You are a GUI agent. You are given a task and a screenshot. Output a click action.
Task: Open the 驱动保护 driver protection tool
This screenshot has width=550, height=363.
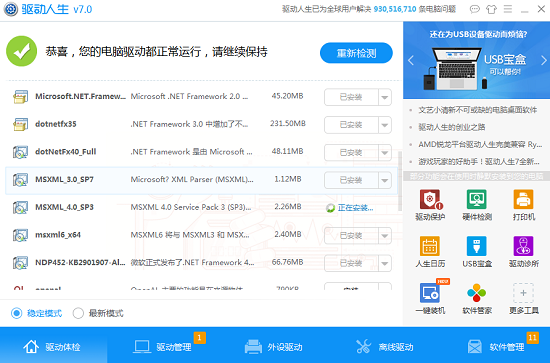coord(430,204)
